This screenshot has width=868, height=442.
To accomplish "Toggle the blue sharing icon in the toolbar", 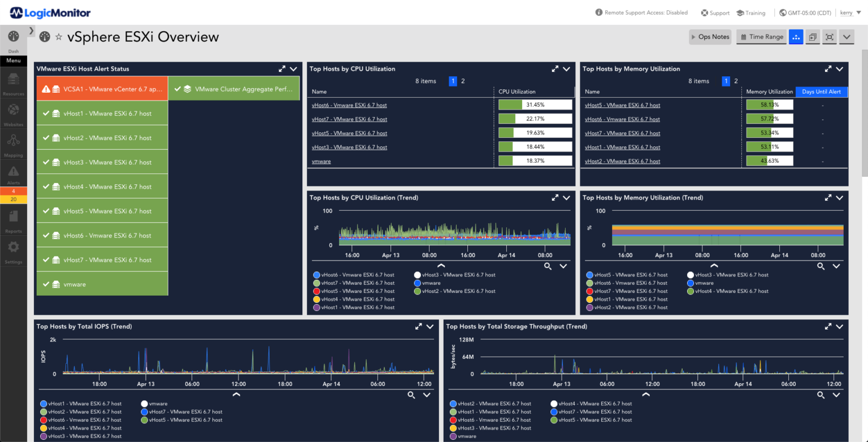I will 796,37.
